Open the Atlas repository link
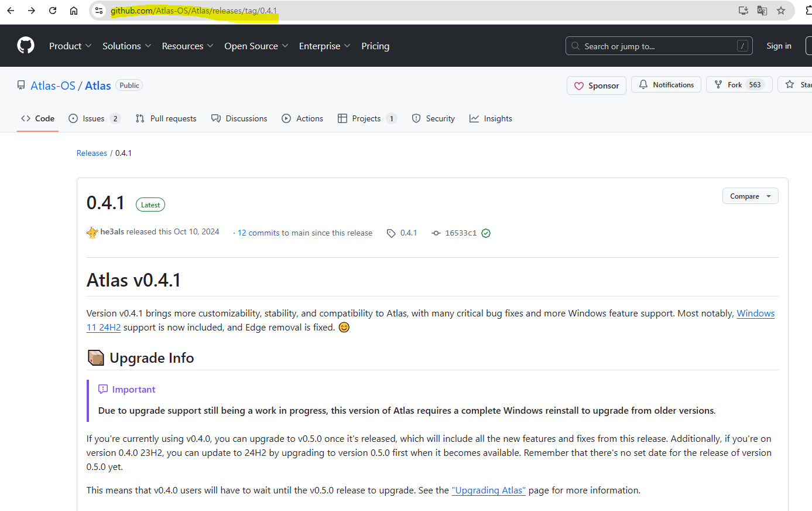Screen dimensions: 812x511 pos(98,86)
